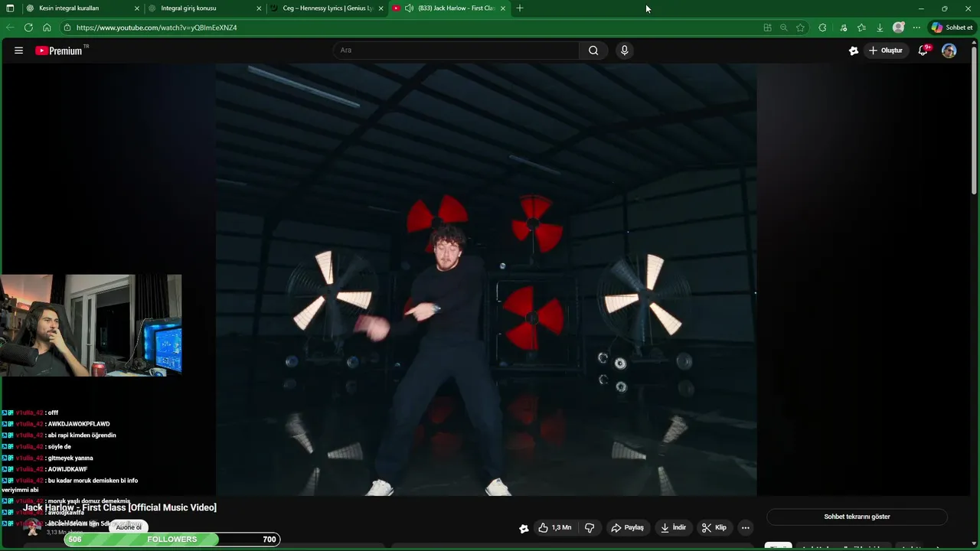Click the Abone ol subscribe button

(129, 527)
